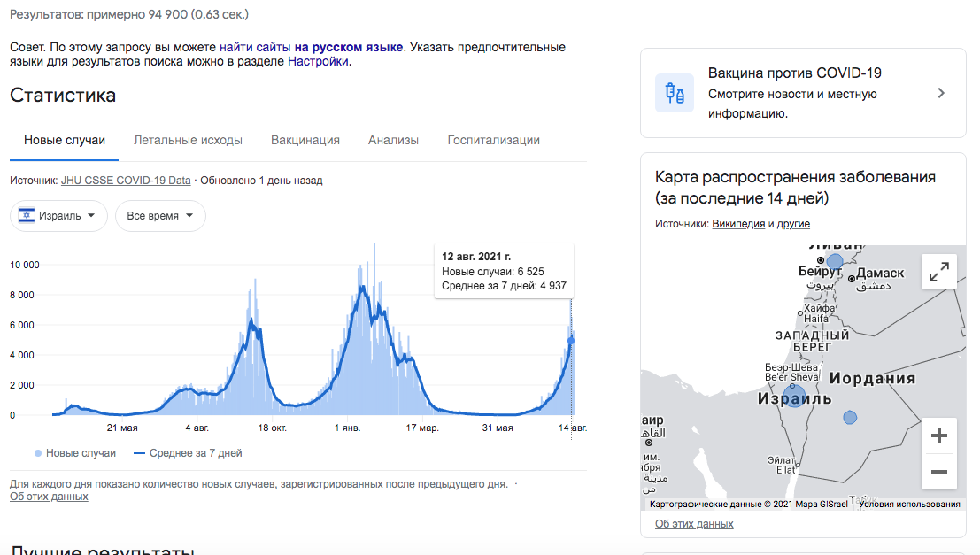Zoom out on the disease map
The width and height of the screenshot is (980, 555).
click(x=938, y=472)
